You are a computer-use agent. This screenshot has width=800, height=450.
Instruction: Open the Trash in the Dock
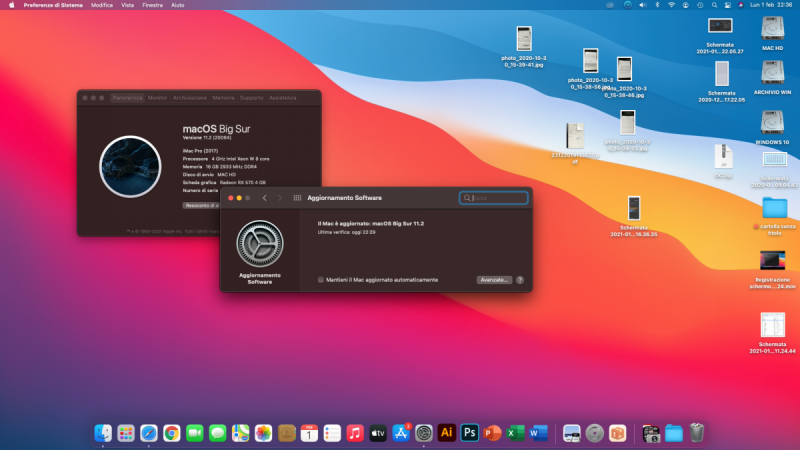[x=697, y=433]
